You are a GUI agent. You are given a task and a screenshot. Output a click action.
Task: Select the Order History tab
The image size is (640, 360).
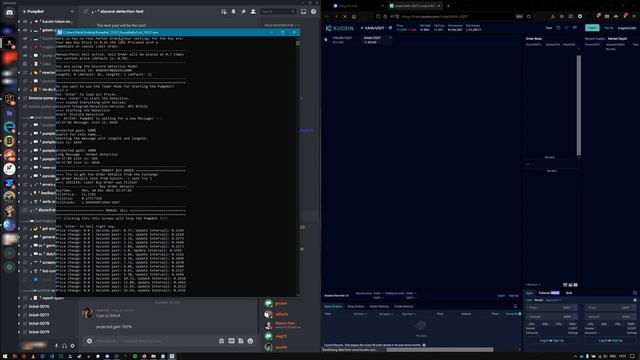[x=379, y=306]
